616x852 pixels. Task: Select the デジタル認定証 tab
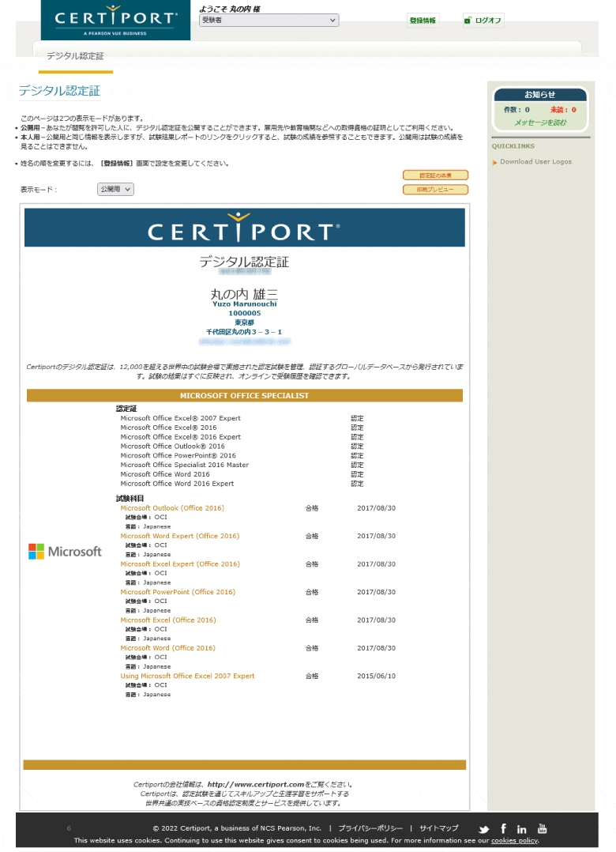click(x=75, y=56)
